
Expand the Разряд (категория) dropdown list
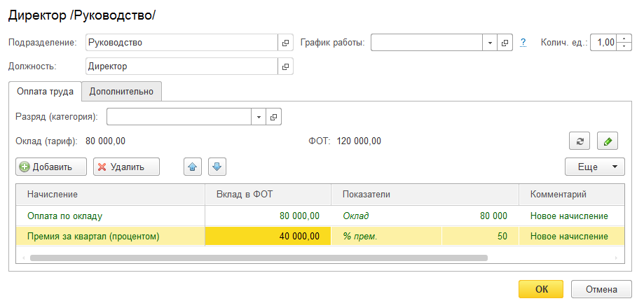(259, 116)
